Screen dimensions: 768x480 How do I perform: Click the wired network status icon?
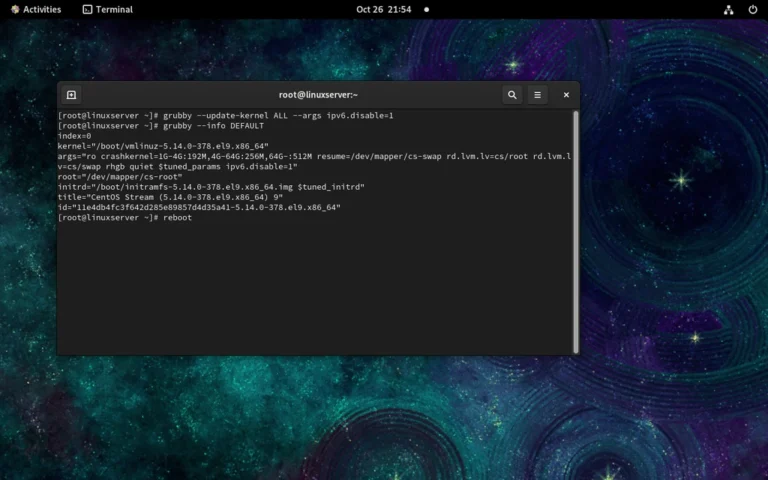point(728,9)
